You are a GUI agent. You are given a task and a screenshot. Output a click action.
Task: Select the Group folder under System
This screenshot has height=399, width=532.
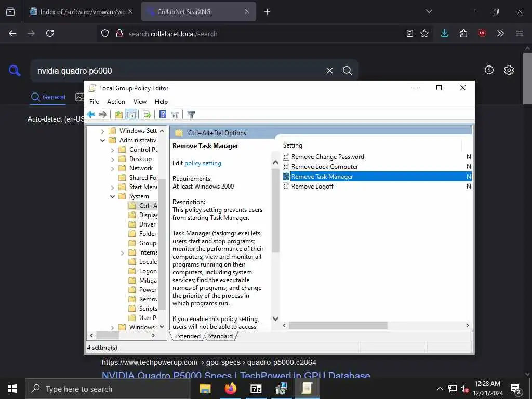142,243
